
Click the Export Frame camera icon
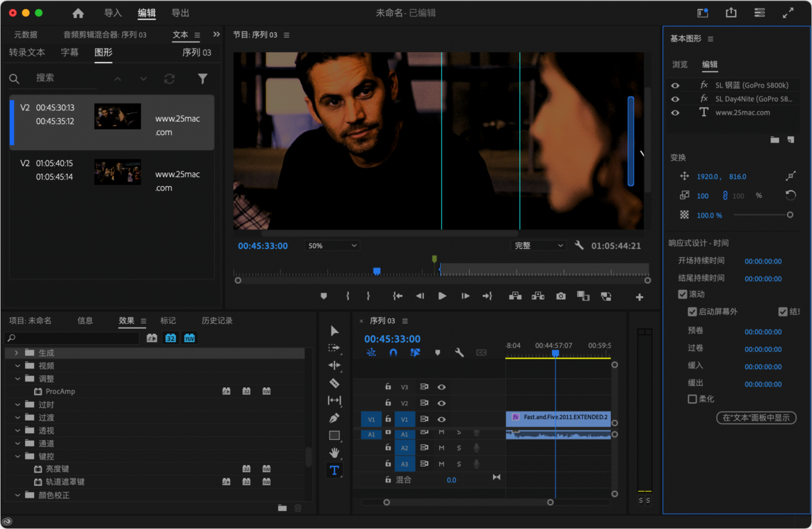coord(561,296)
